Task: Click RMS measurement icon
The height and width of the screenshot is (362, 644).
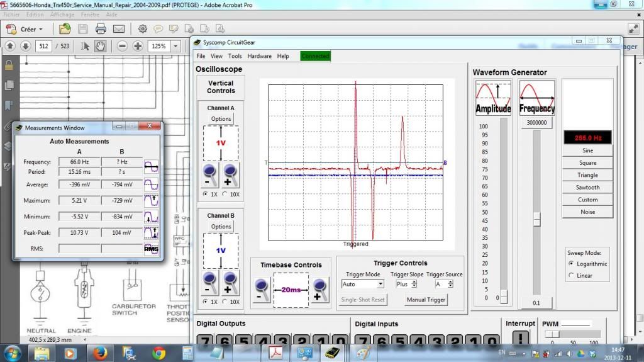Action: 151,249
